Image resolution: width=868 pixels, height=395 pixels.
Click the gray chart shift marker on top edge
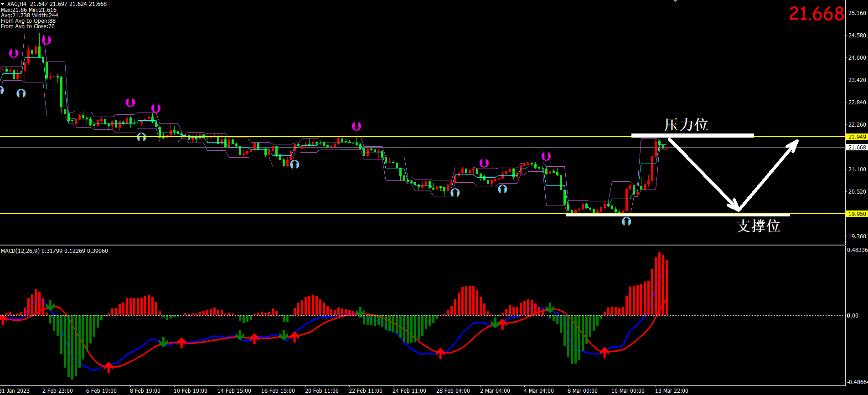point(675,1)
